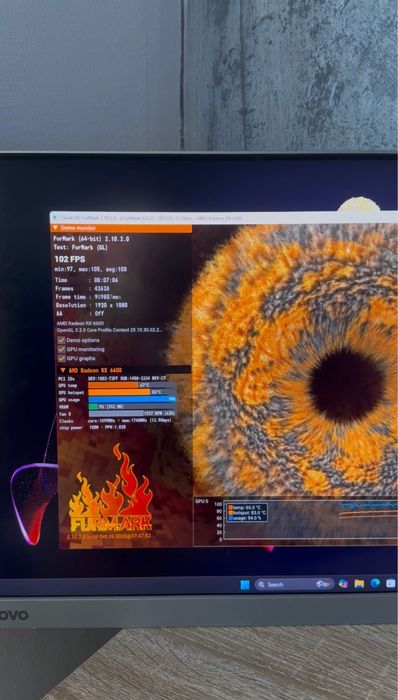Click the 102 FPS readout
The height and width of the screenshot is (700, 398).
pos(70,259)
